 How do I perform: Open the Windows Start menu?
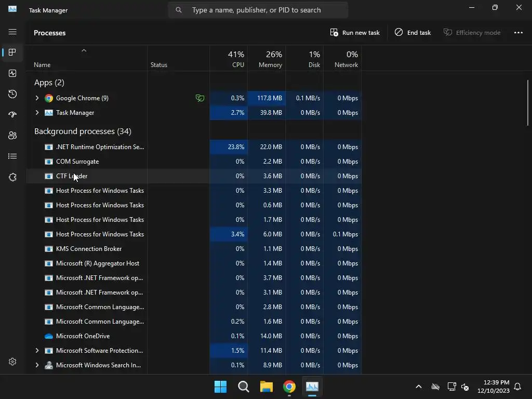point(220,387)
